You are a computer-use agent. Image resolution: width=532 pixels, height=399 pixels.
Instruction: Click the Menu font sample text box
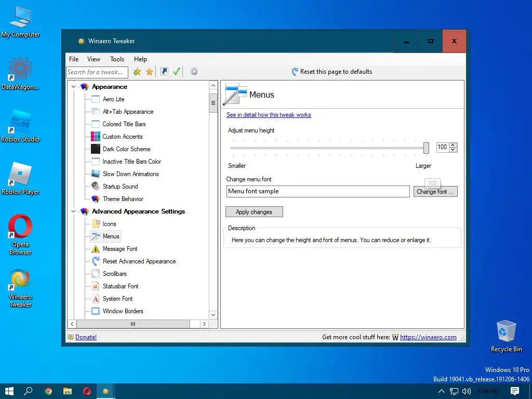(x=318, y=191)
